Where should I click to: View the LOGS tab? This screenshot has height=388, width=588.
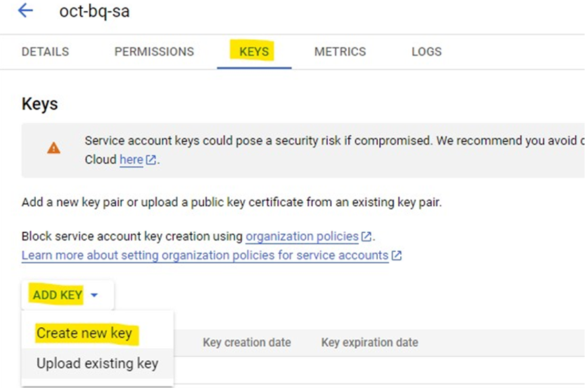point(426,51)
